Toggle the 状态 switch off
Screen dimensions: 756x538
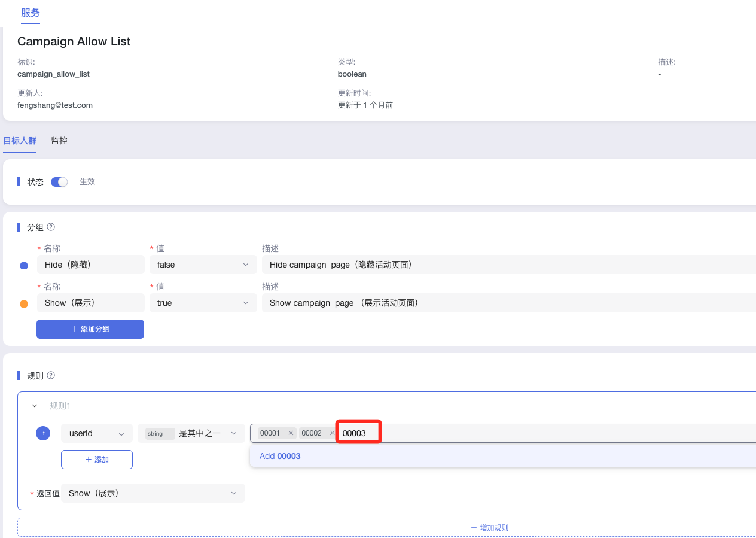tap(59, 182)
